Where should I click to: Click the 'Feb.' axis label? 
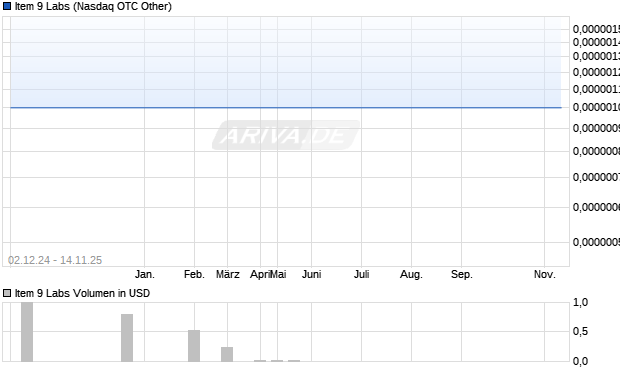(194, 274)
